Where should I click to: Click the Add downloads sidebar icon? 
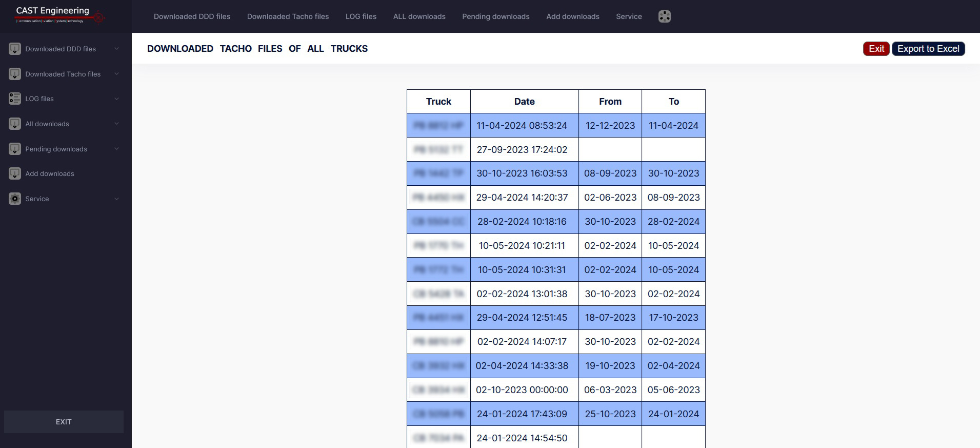[x=15, y=173]
